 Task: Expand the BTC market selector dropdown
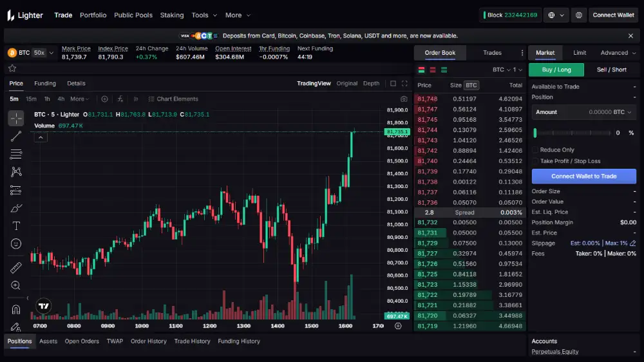(52, 53)
